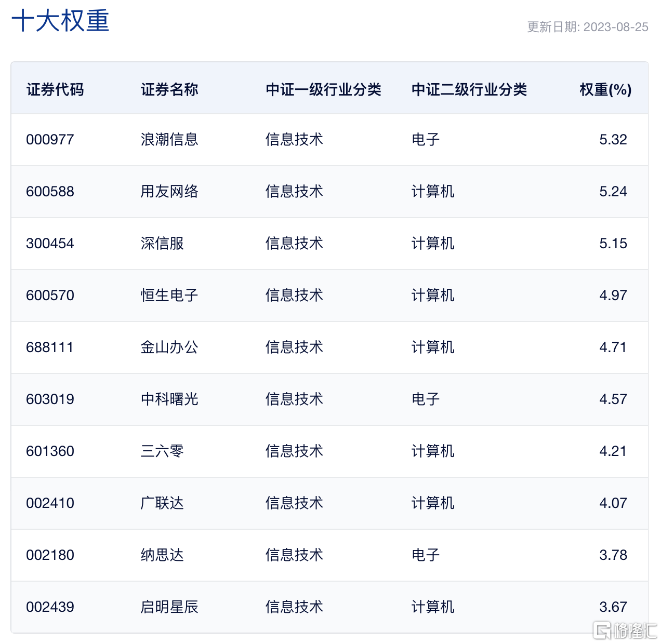Click 信息技术 in the 广联达 row
661x644 pixels.
294,503
